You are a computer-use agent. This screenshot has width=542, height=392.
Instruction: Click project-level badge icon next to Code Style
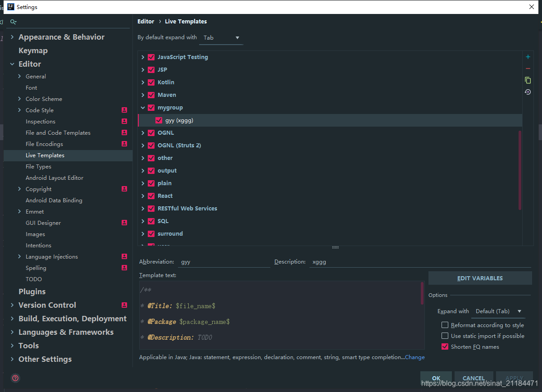click(124, 110)
